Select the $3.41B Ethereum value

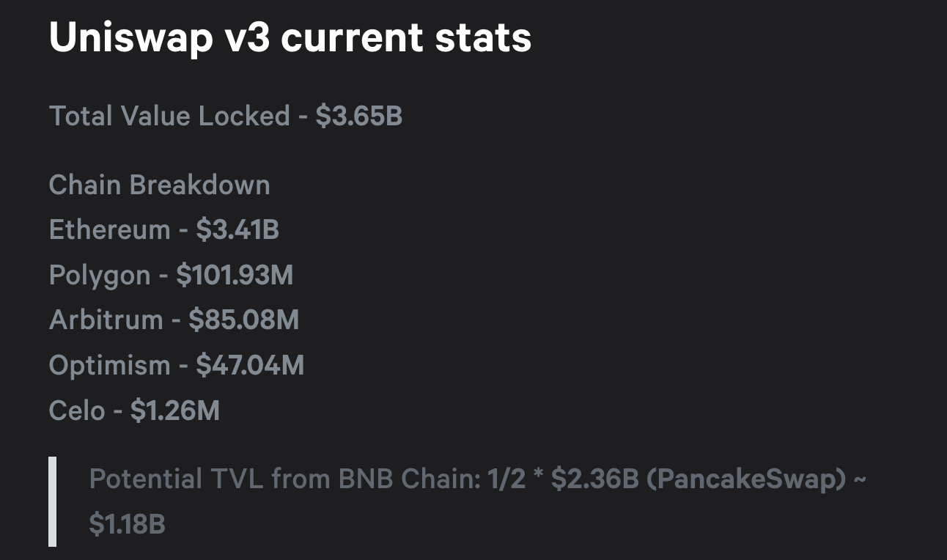click(237, 229)
